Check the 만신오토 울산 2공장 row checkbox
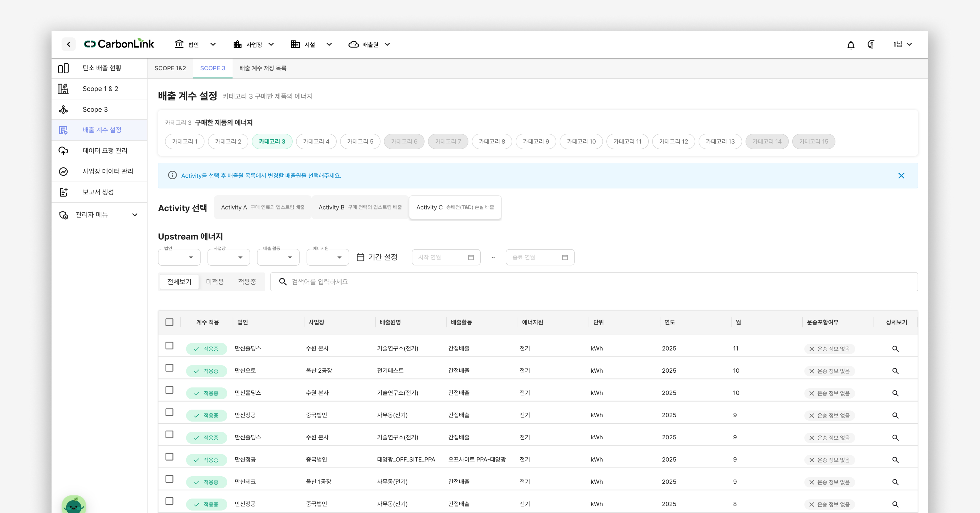Screen dimensions: 980x513 [169, 368]
